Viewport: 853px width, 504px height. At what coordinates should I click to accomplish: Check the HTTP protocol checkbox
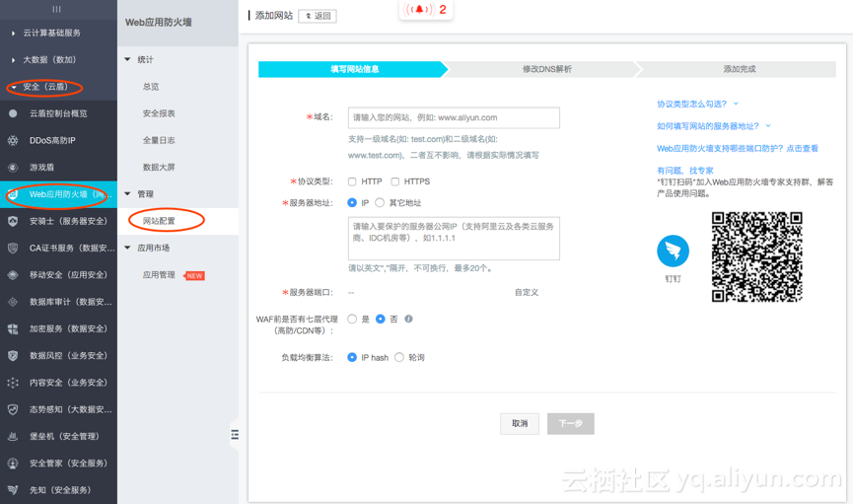pyautogui.click(x=352, y=181)
